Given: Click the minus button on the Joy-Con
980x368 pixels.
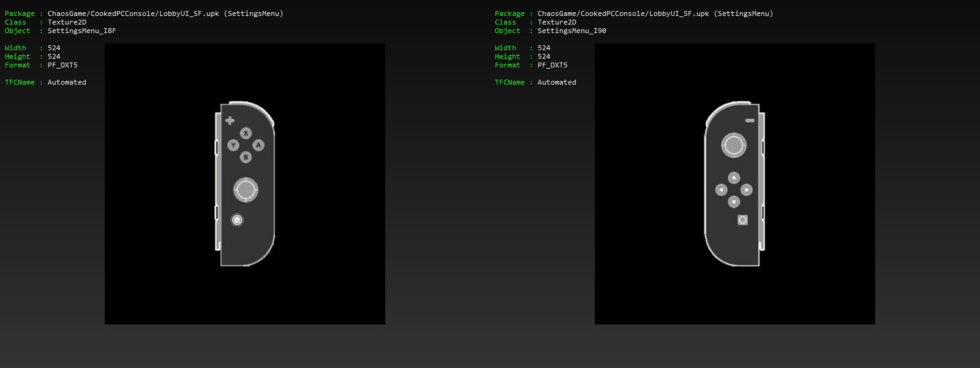Looking at the screenshot, I should pyautogui.click(x=750, y=120).
